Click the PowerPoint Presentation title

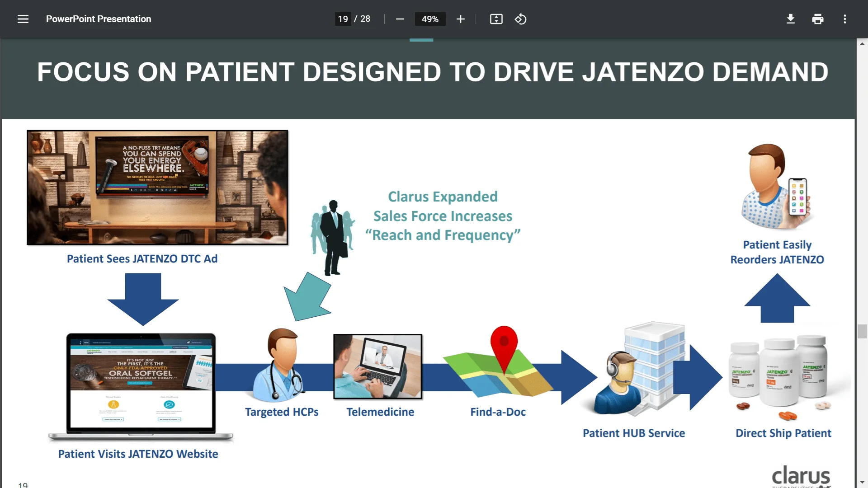coord(99,19)
